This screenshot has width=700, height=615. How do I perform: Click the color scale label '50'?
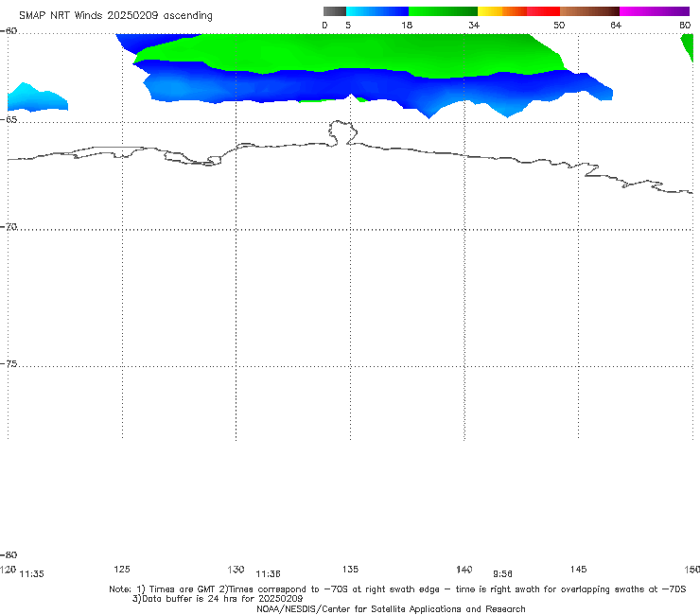pos(559,26)
